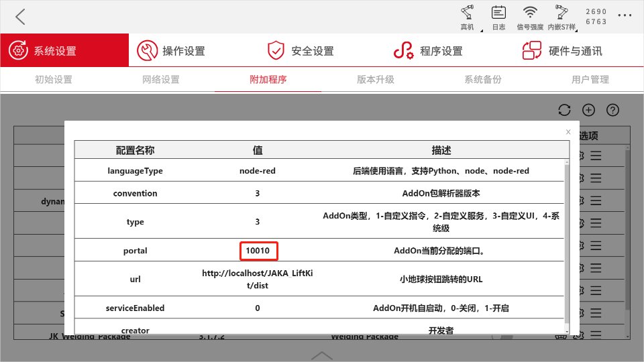Open 硬件与通讯 section

[562, 50]
